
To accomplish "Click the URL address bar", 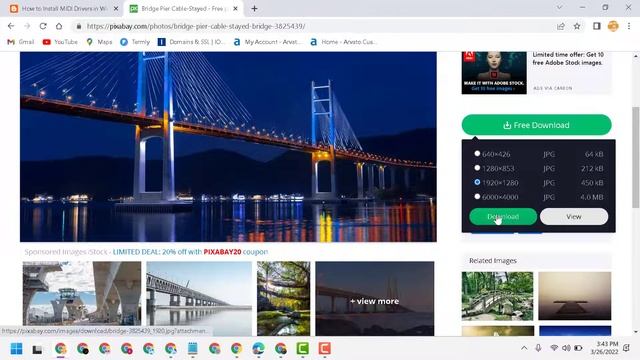I will tap(314, 26).
